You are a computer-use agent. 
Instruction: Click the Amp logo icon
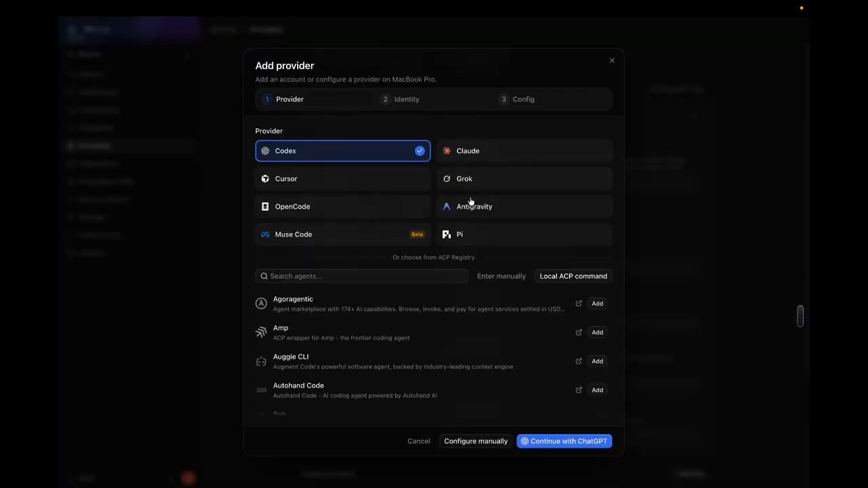[x=261, y=332]
